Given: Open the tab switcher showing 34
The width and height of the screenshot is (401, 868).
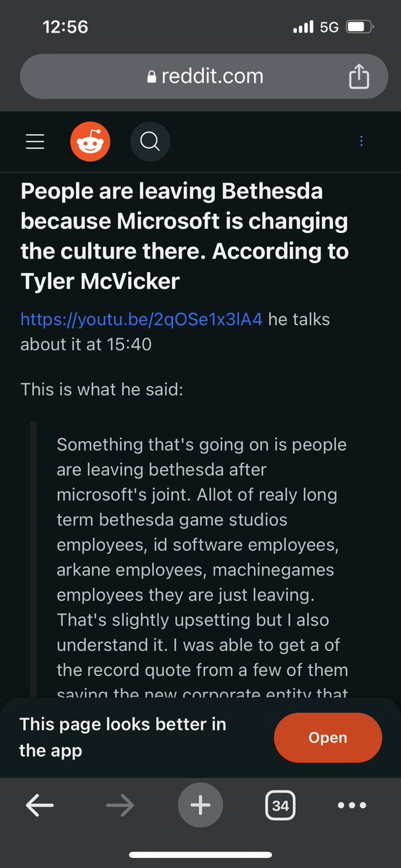Looking at the screenshot, I should coord(280,806).
